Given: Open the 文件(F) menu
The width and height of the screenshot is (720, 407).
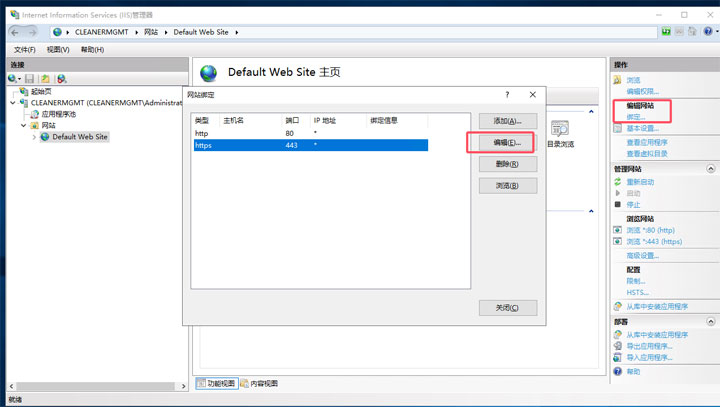Looking at the screenshot, I should tap(25, 49).
